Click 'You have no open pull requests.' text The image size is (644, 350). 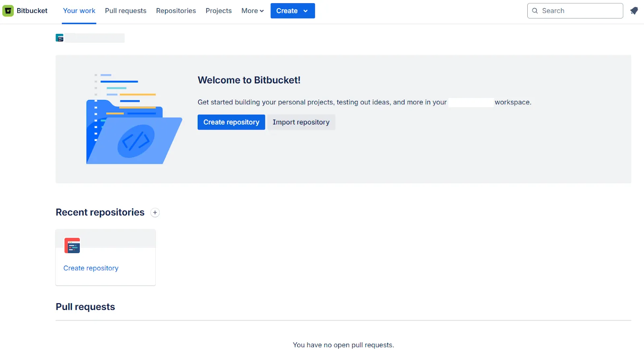click(x=343, y=345)
